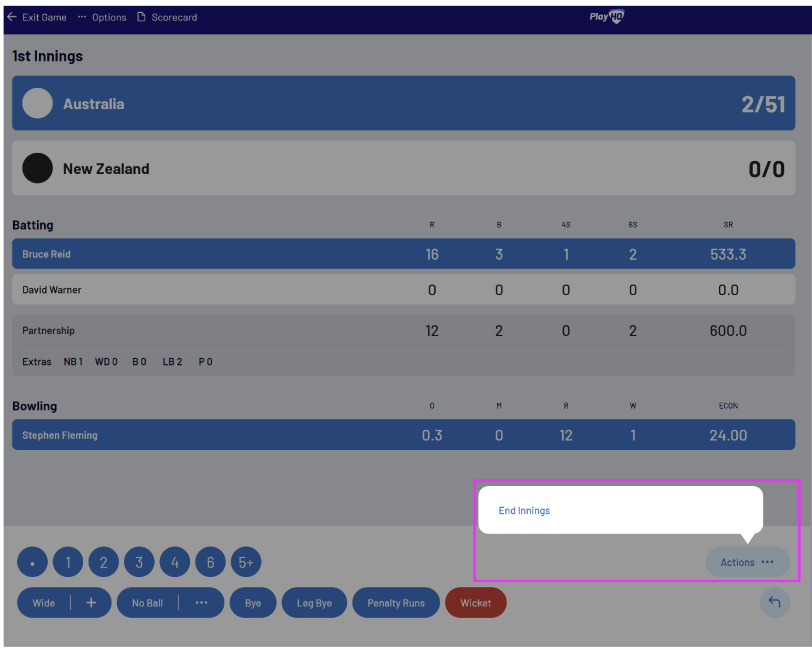Image resolution: width=812 pixels, height=651 pixels.
Task: Click the plus icon beside Wide
Action: click(91, 603)
